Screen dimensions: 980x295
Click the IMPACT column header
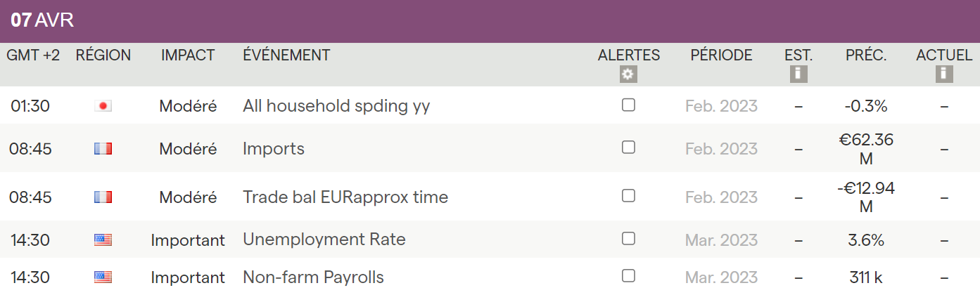pos(188,55)
